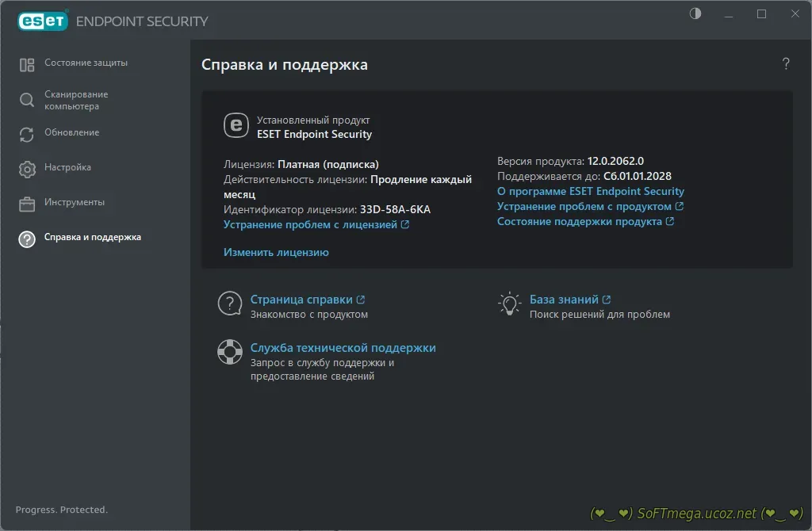Viewport: 812px width, 531px height.
Task: Click the ESET logo in title bar
Action: tap(43, 21)
